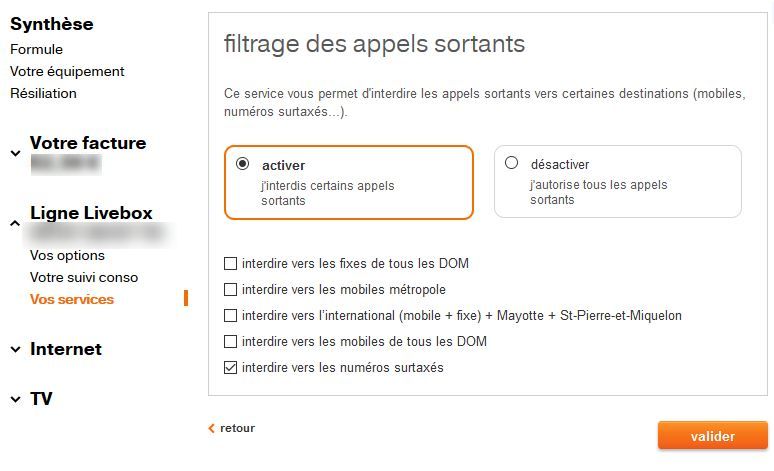The image size is (774, 471).
Task: Open 'Votre équipement' in the sidebar
Action: pyautogui.click(x=67, y=71)
